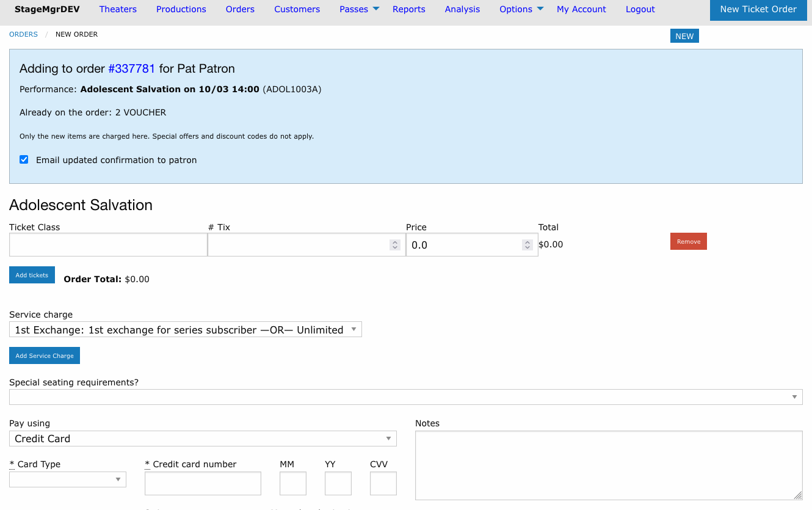Image resolution: width=812 pixels, height=510 pixels.
Task: Click the Add tickets button
Action: click(32, 275)
